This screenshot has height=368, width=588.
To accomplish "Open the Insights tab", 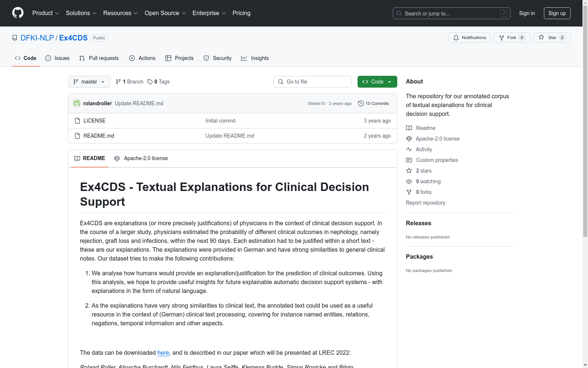I will pyautogui.click(x=255, y=58).
